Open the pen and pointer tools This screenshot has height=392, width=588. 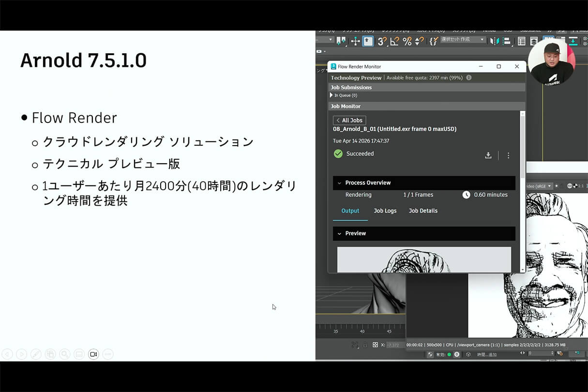click(x=36, y=354)
